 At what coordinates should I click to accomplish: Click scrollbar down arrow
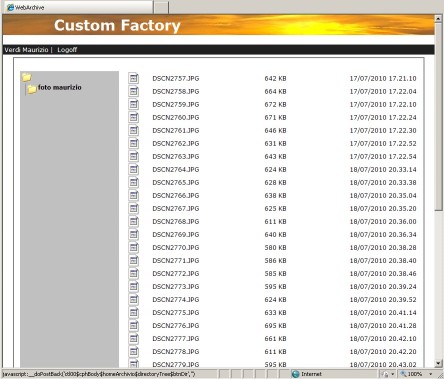pos(438,363)
